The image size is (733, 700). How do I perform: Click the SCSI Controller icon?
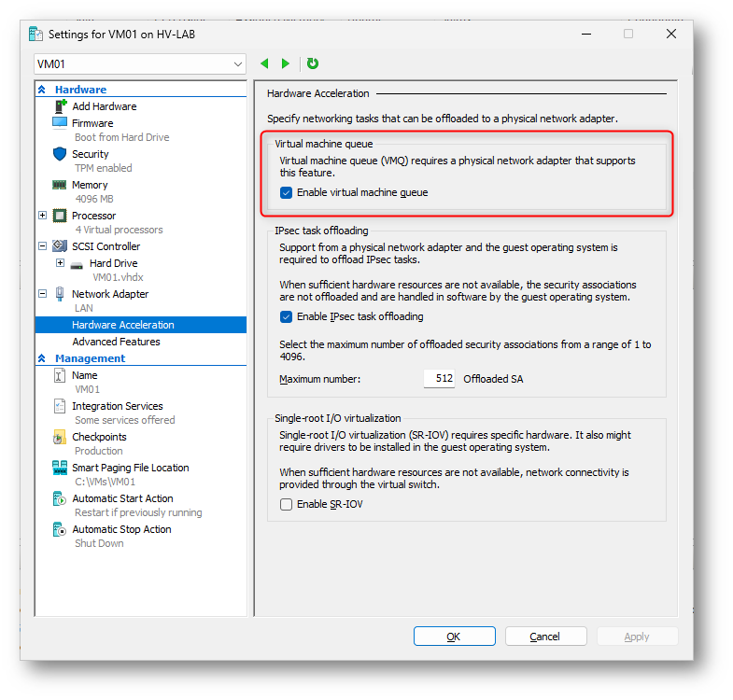(x=60, y=245)
